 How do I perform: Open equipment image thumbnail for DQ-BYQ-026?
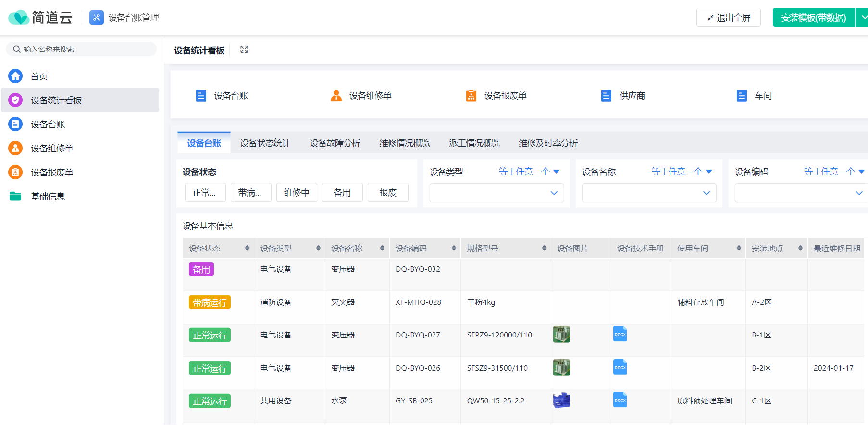pos(561,367)
